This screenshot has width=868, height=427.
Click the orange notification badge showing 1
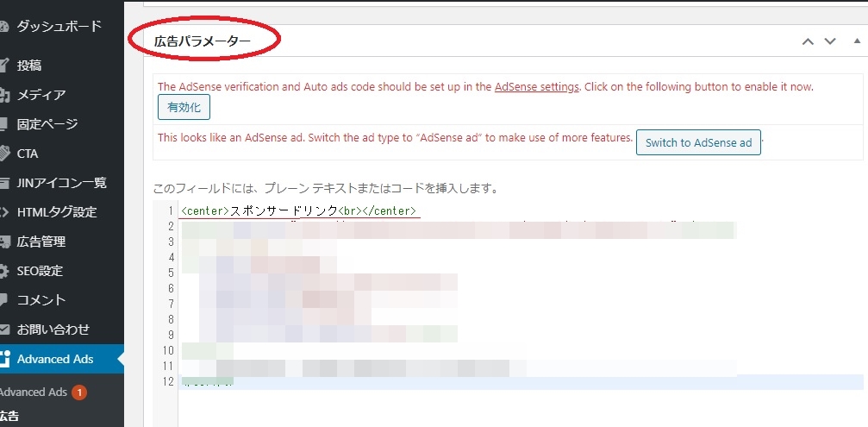[79, 392]
